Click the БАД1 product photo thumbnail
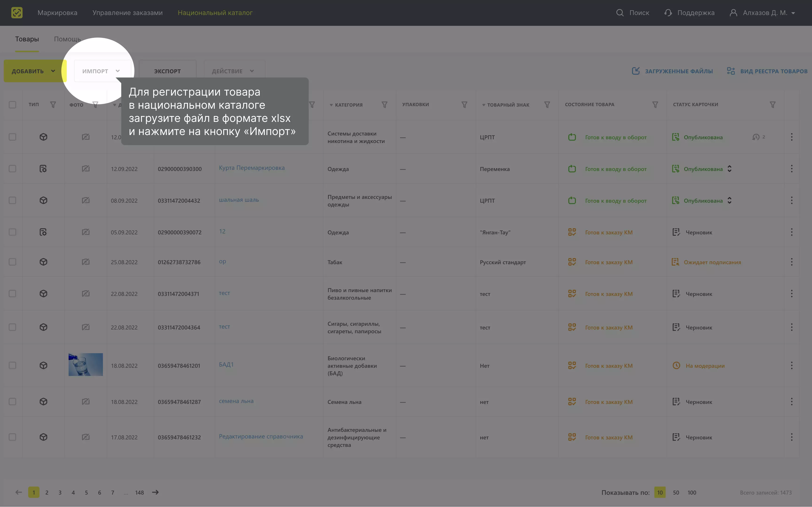812x507 pixels. [x=86, y=364]
